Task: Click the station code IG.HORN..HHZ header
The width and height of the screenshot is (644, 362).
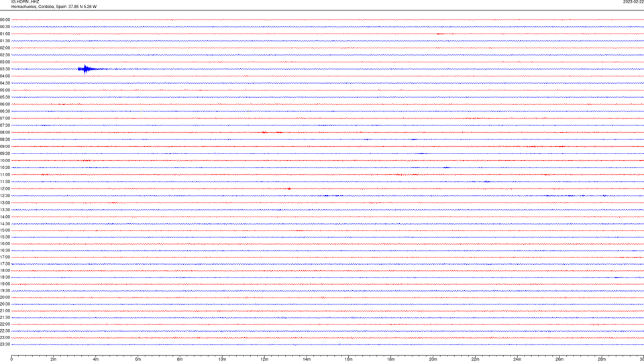Action: tap(25, 1)
